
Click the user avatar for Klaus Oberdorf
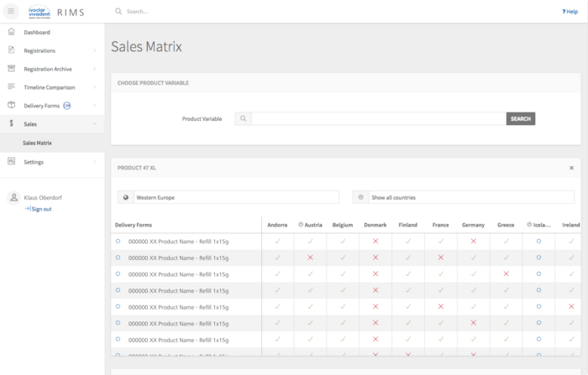(13, 198)
